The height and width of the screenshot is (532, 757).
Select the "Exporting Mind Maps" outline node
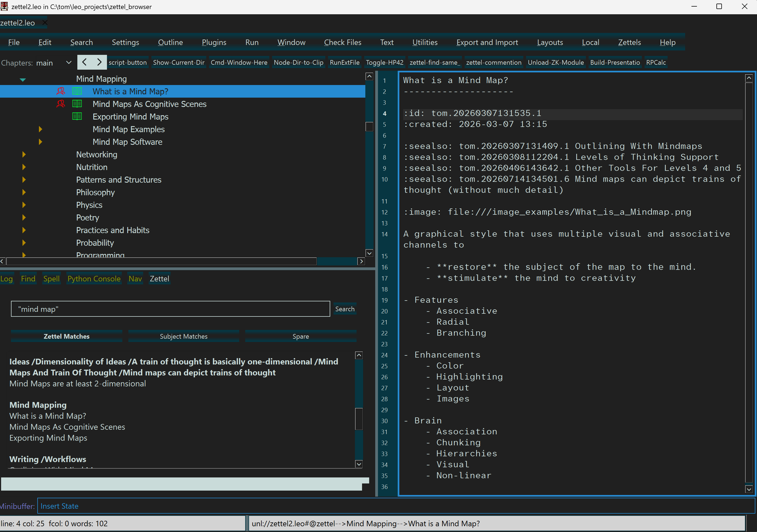pos(131,117)
